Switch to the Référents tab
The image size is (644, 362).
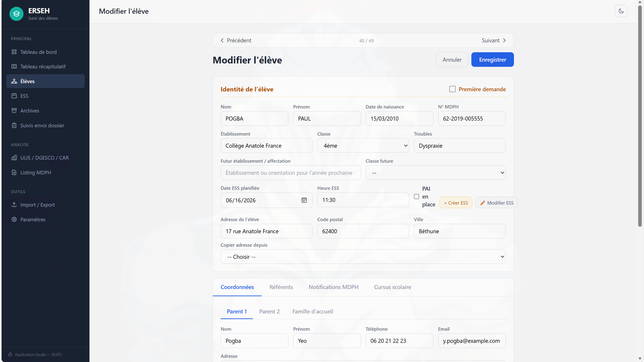point(281,287)
